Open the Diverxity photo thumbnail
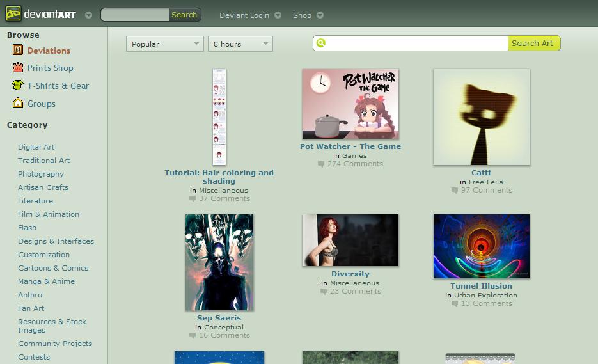598x364 pixels. (350, 240)
